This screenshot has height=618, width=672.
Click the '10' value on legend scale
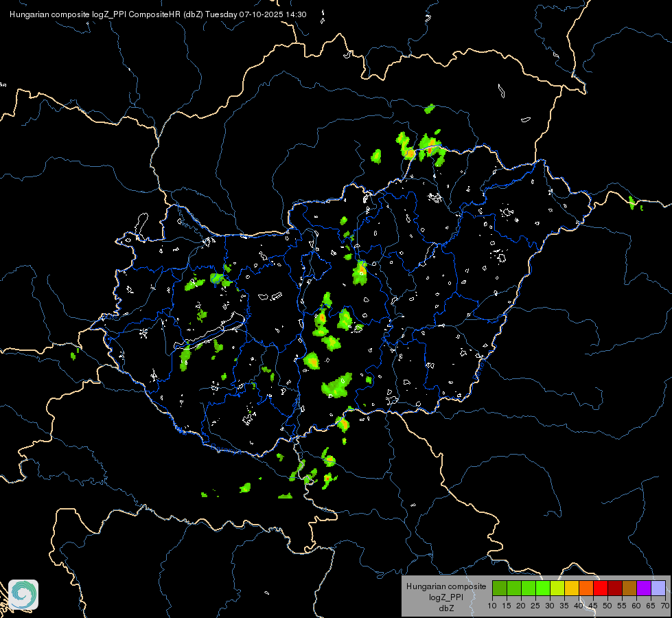click(492, 606)
